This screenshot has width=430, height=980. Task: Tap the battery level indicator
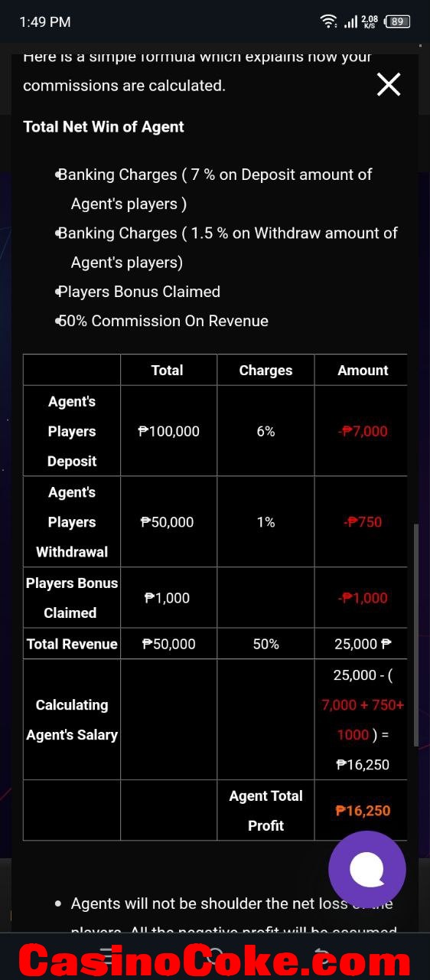[397, 21]
